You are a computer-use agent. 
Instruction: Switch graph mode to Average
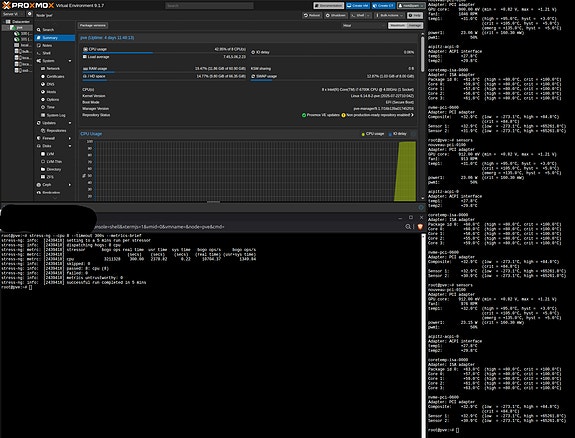click(415, 25)
